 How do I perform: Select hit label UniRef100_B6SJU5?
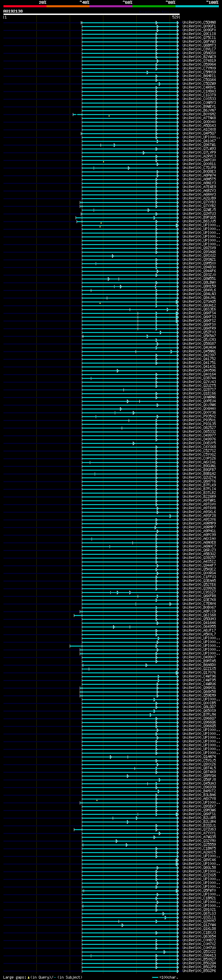[199, 221]
